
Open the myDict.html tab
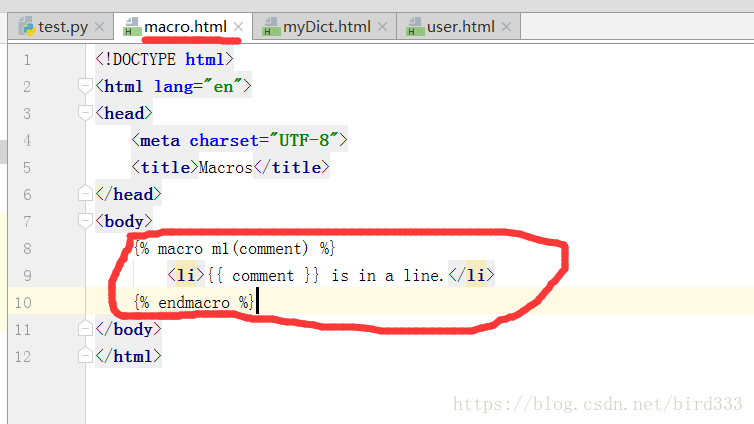(x=325, y=27)
